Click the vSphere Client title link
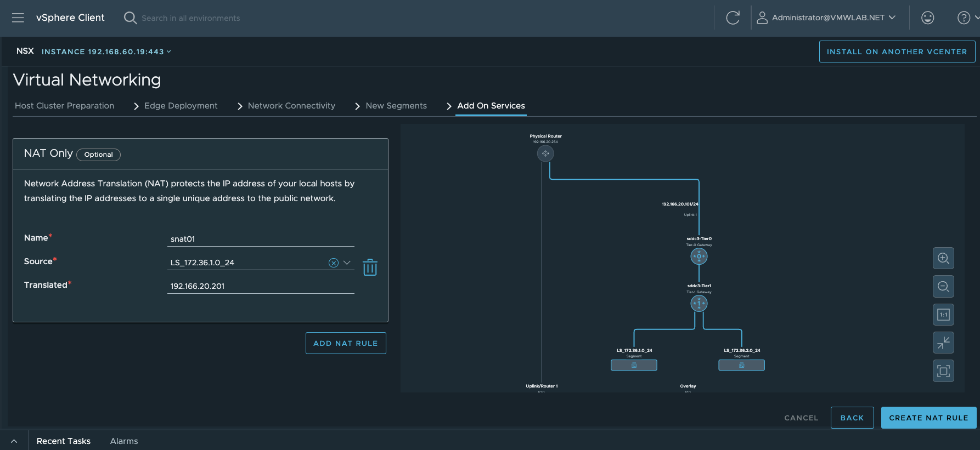 [x=70, y=18]
